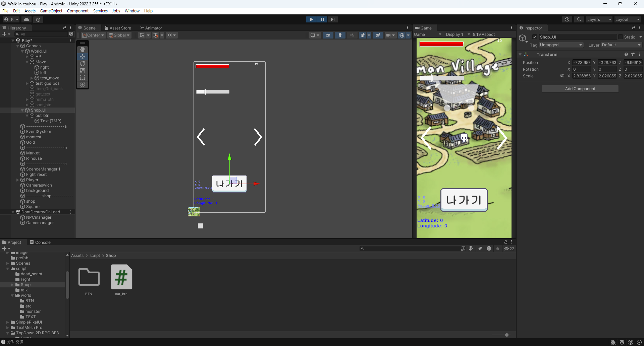Viewport: 644px width, 346px height.
Task: Open the Layer Default dropdown
Action: 621,45
